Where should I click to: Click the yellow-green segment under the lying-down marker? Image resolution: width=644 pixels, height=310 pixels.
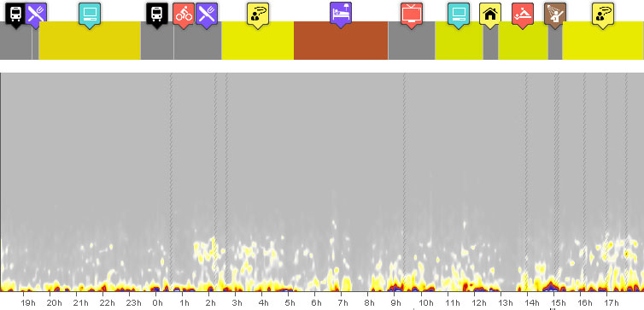click(x=524, y=41)
